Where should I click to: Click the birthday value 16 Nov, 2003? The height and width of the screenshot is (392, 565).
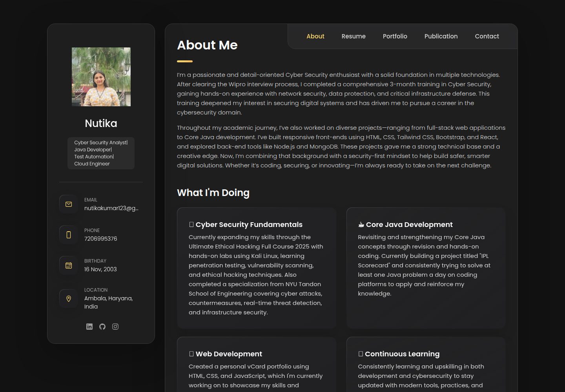100,269
